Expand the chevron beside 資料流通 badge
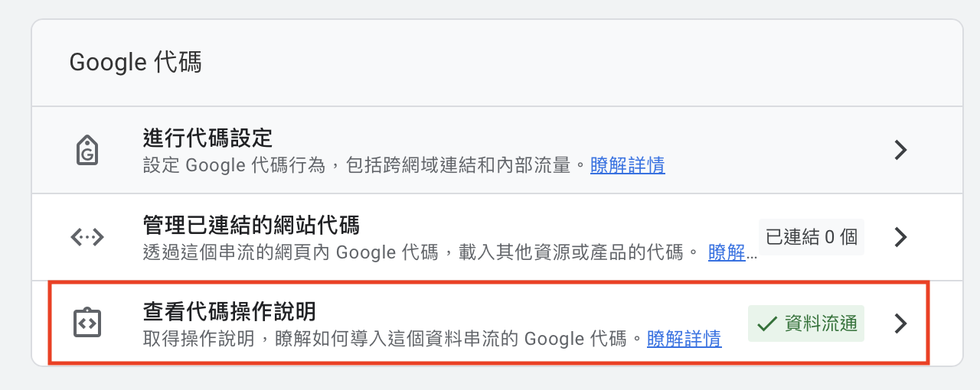This screenshot has width=980, height=390. 901,324
